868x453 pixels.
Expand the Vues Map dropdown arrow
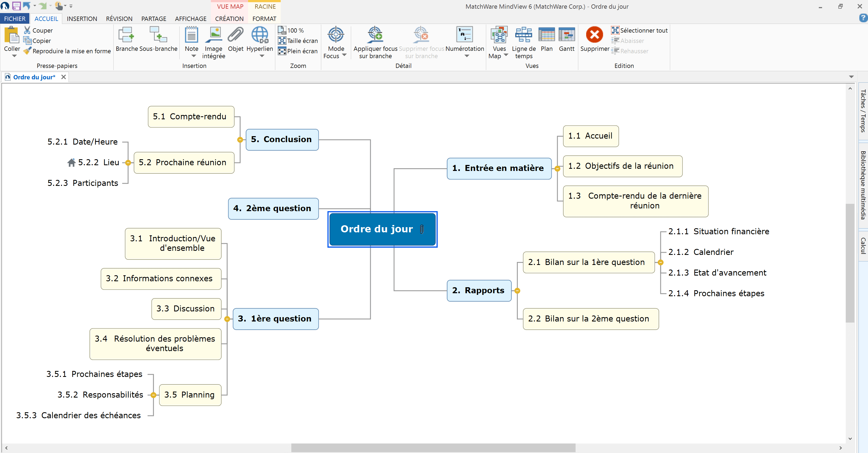click(506, 55)
